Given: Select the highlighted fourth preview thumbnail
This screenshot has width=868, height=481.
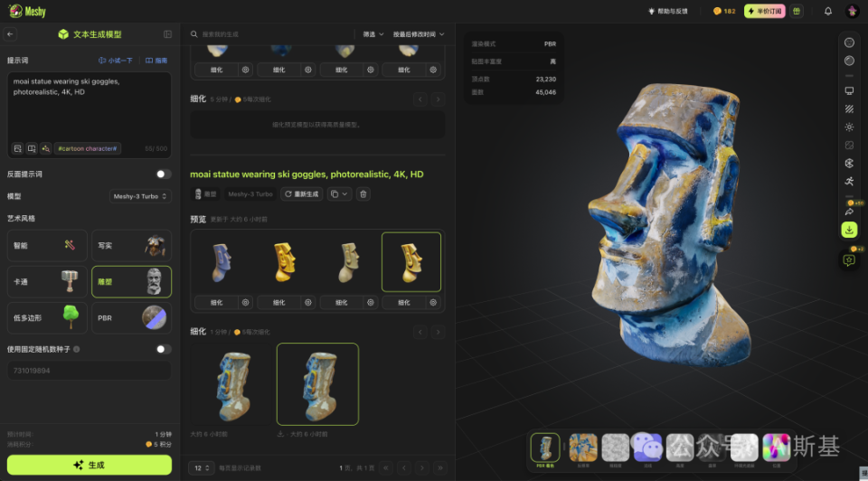Looking at the screenshot, I should click(411, 262).
